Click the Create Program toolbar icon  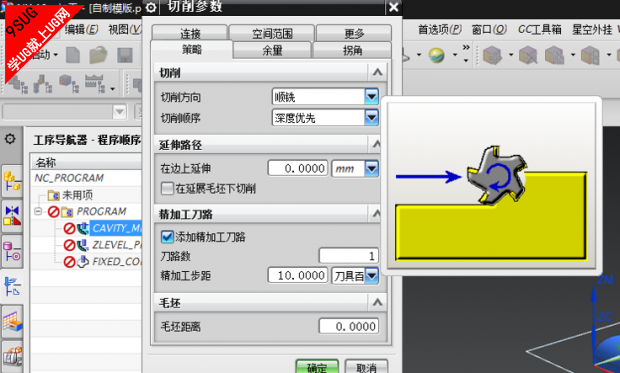click(x=18, y=83)
